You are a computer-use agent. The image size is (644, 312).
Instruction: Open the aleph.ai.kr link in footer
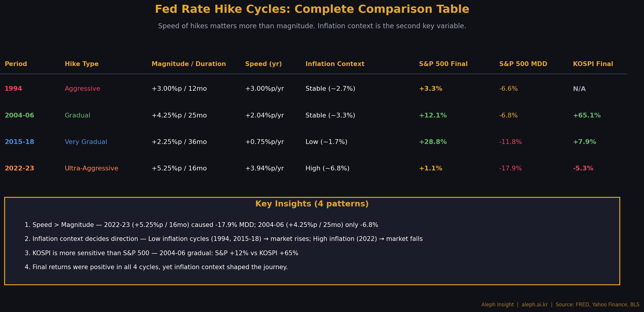click(535, 305)
